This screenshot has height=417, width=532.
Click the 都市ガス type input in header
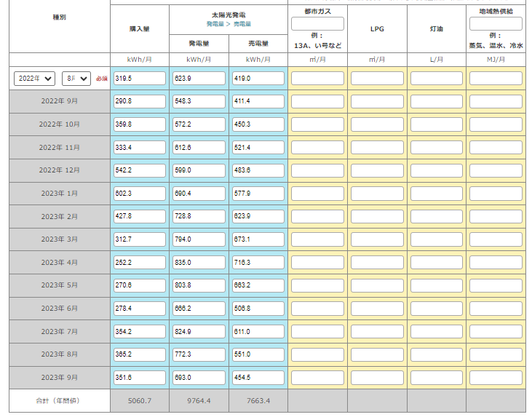(x=317, y=24)
